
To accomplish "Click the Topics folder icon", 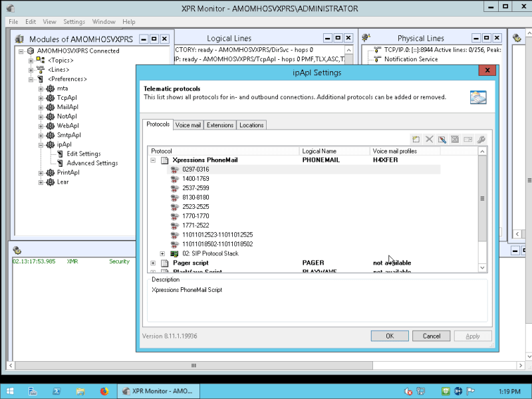I will [x=41, y=60].
